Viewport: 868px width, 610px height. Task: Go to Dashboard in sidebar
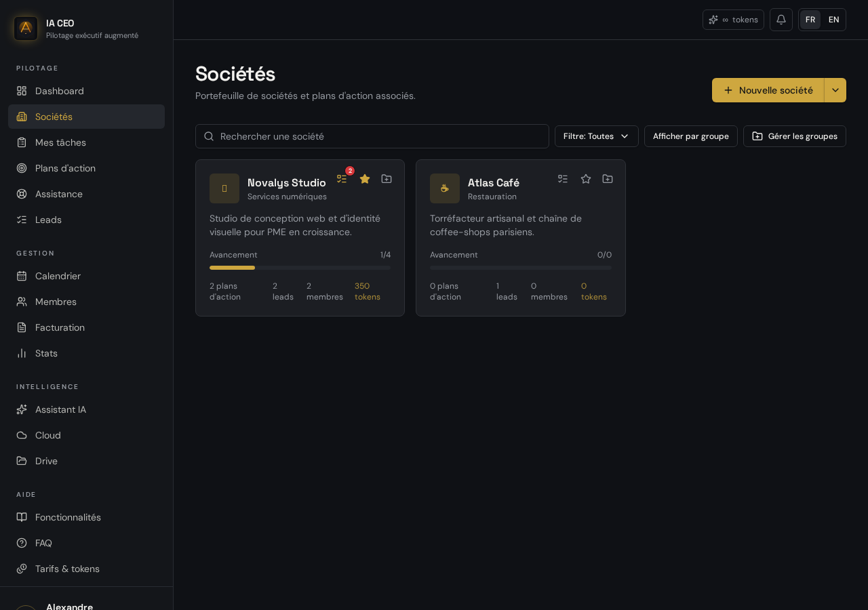[x=86, y=91]
